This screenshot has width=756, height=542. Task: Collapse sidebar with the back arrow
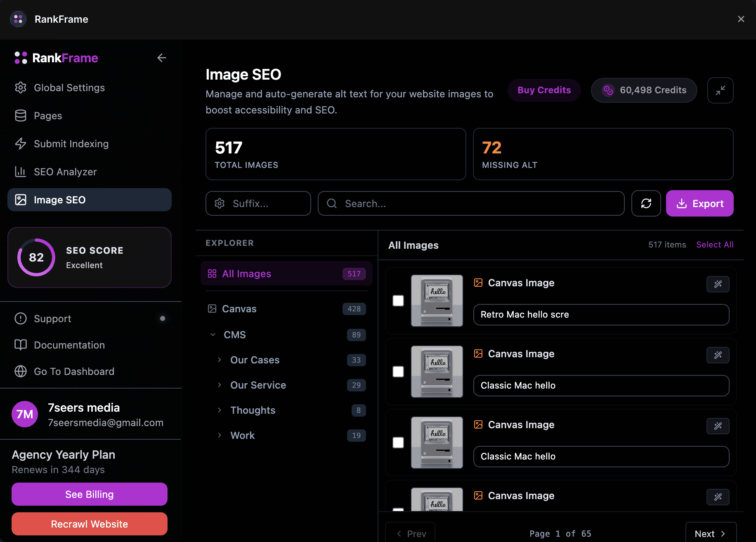(161, 58)
